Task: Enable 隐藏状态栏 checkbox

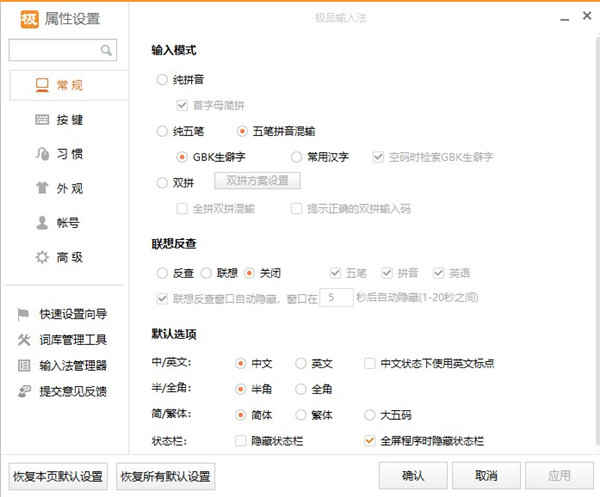Action: pos(240,441)
